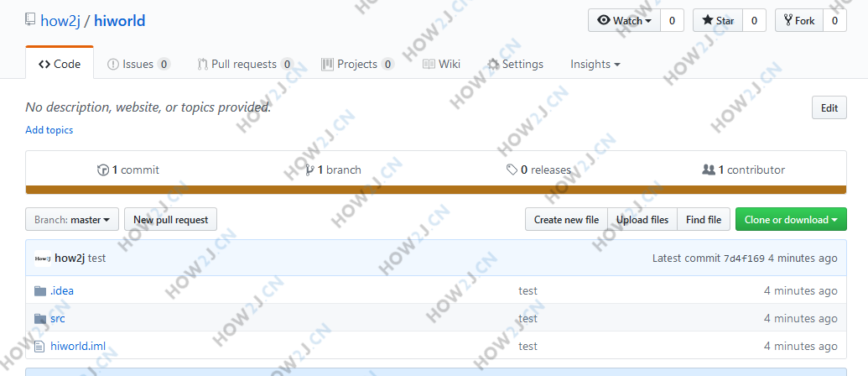Click the Upload files button
Screen dimensions: 868x376
(x=642, y=220)
